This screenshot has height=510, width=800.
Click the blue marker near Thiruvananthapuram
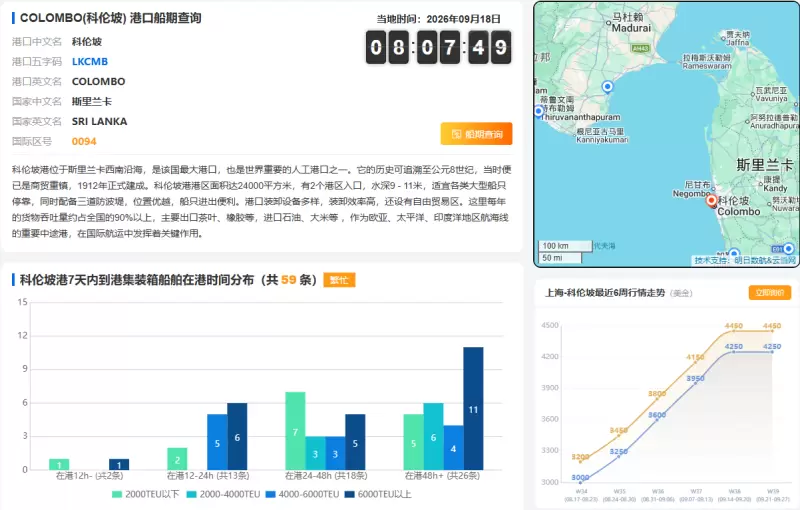(539, 111)
